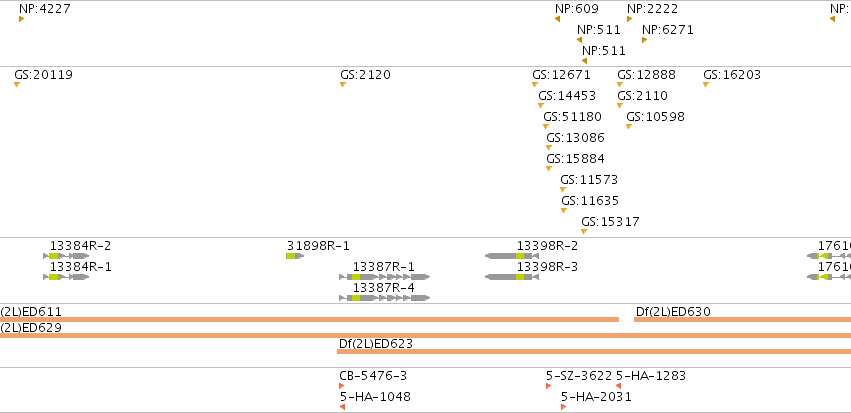The width and height of the screenshot is (851, 413).
Task: Click the GS:11635 triangle marker
Action: 564,211
